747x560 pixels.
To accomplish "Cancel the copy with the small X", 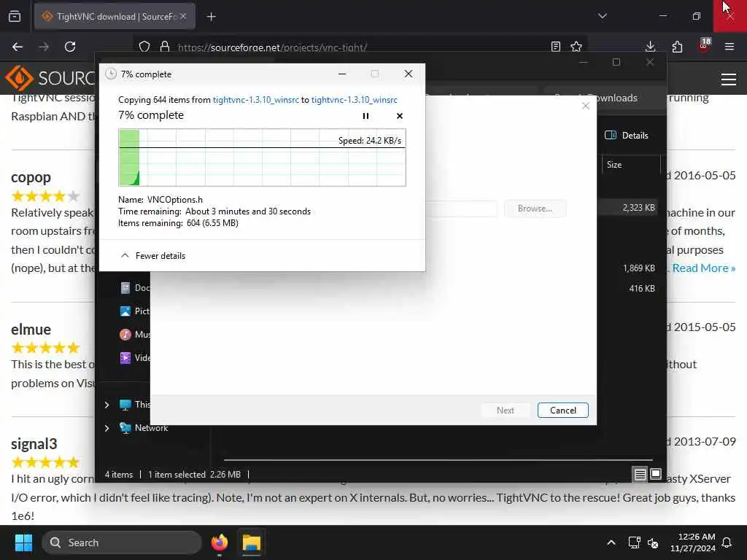I will (399, 116).
